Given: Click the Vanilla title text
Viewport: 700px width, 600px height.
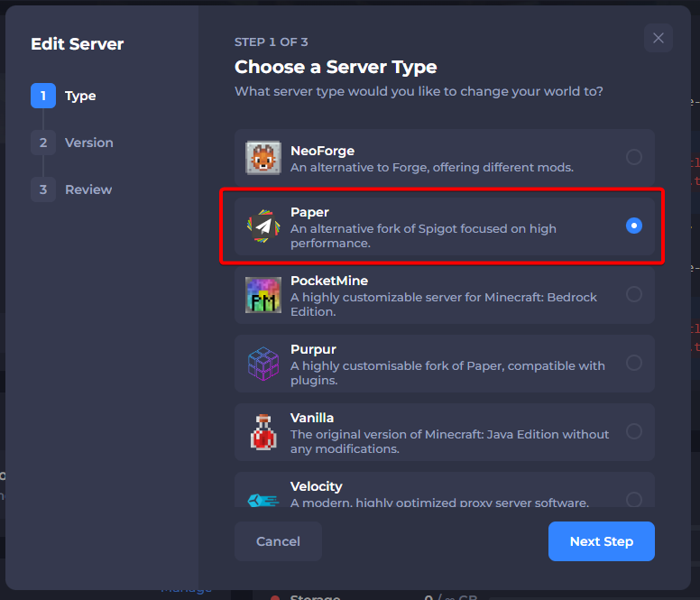Looking at the screenshot, I should [311, 418].
